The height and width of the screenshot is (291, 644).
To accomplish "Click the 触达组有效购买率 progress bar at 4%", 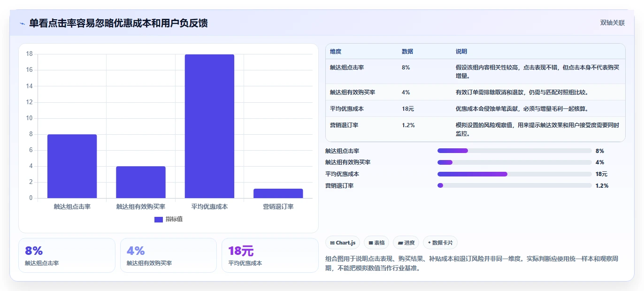I will tap(514, 162).
